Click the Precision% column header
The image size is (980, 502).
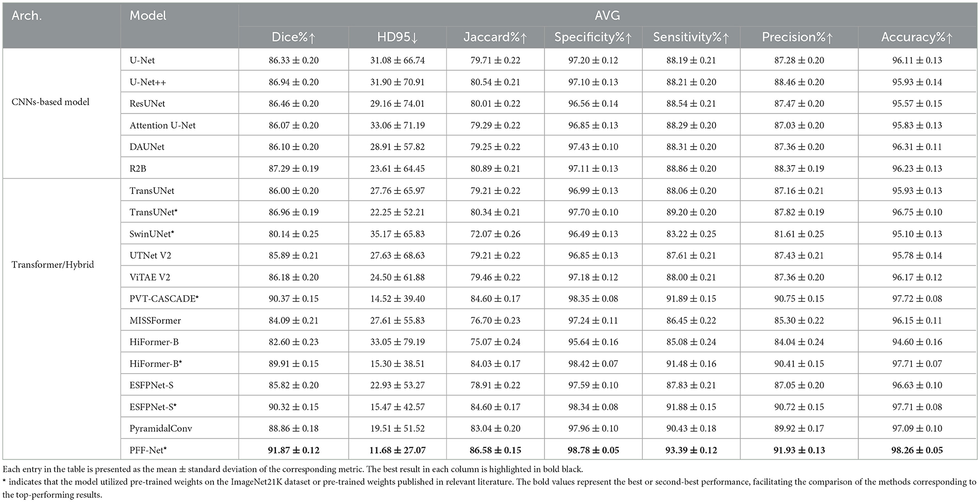(799, 37)
